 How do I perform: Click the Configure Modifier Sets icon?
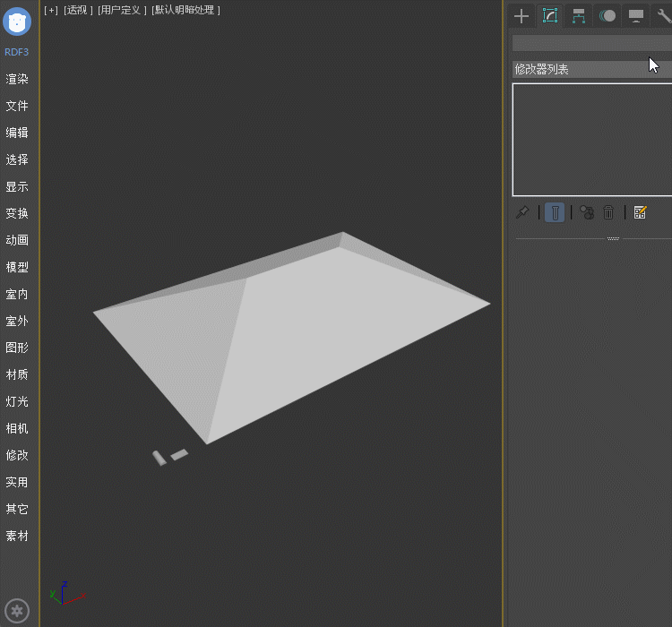[x=640, y=212]
